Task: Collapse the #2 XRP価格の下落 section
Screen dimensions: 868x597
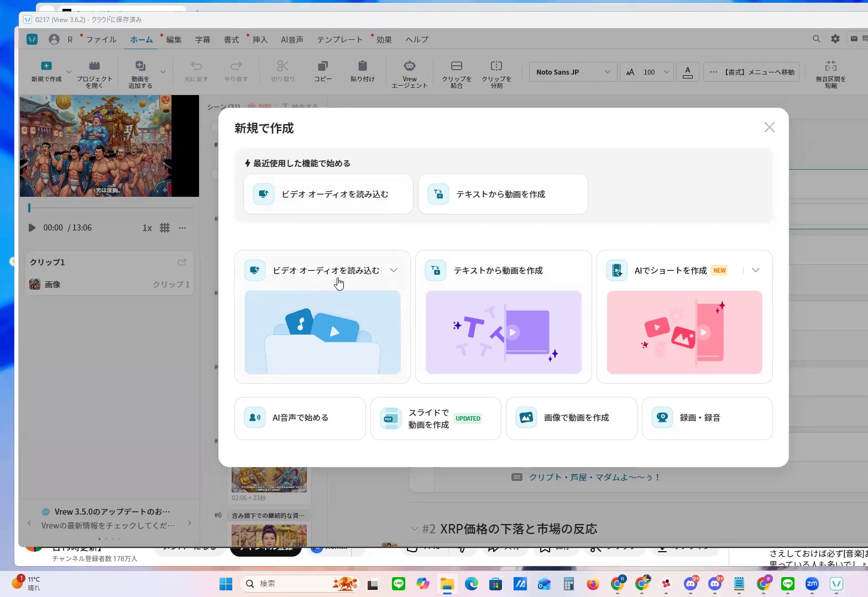Action: pos(415,529)
